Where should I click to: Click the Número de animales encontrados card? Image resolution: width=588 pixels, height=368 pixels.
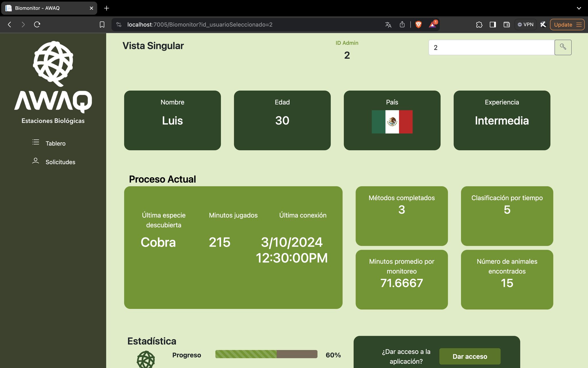point(507,279)
